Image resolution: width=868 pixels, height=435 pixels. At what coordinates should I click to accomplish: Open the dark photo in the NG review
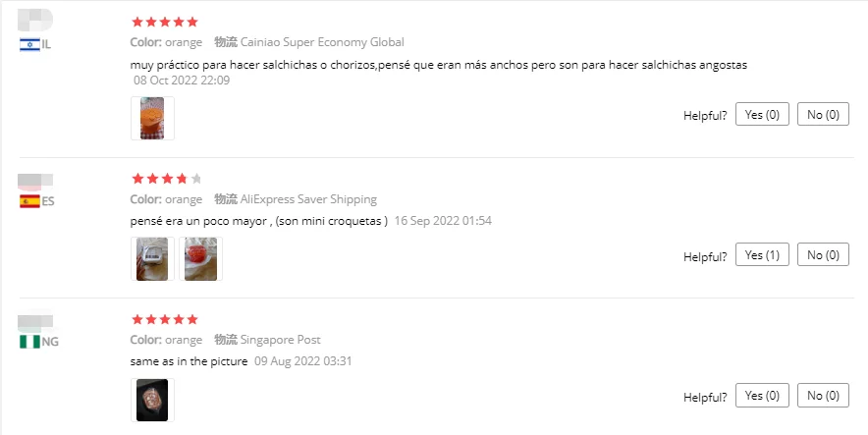[x=152, y=400]
